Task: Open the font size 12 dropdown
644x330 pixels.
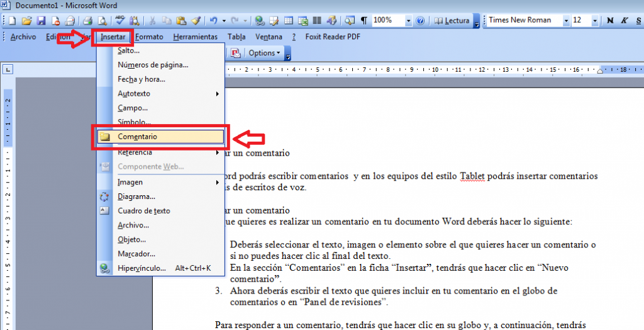Action: click(595, 21)
